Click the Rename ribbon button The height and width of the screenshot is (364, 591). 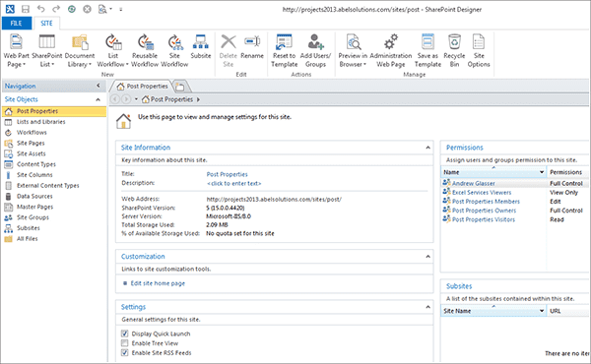pos(252,47)
